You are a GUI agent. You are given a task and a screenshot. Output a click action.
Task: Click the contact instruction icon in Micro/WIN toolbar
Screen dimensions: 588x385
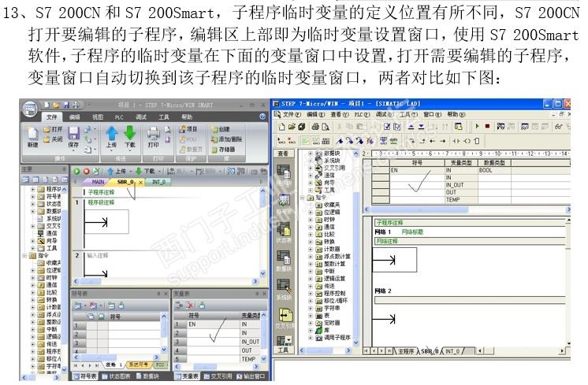tap(456, 141)
